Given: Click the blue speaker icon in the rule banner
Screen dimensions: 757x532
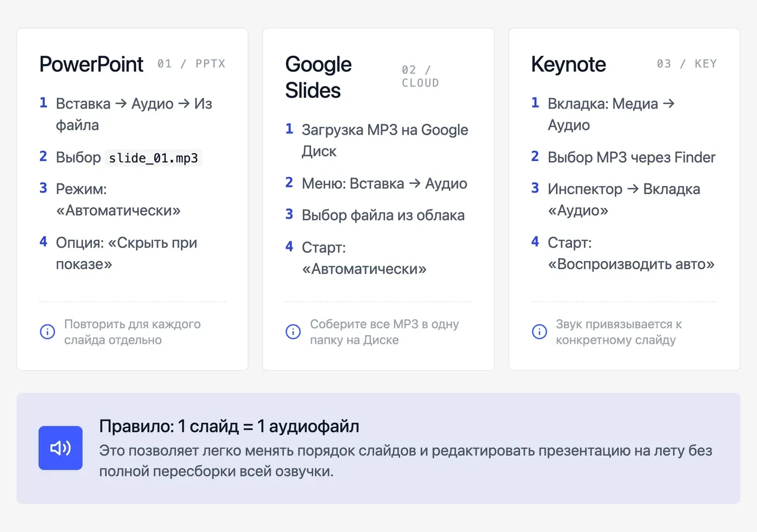Looking at the screenshot, I should click(x=61, y=448).
